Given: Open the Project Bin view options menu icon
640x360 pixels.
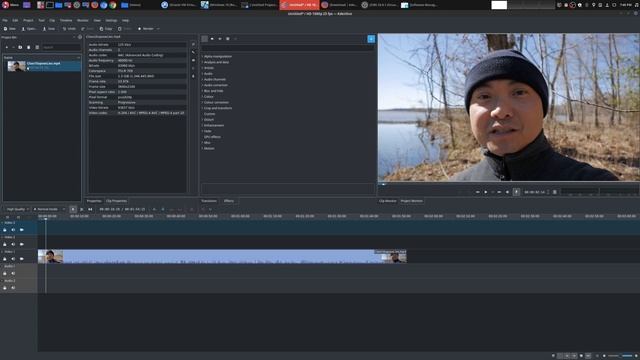Looking at the screenshot, I should (37, 47).
